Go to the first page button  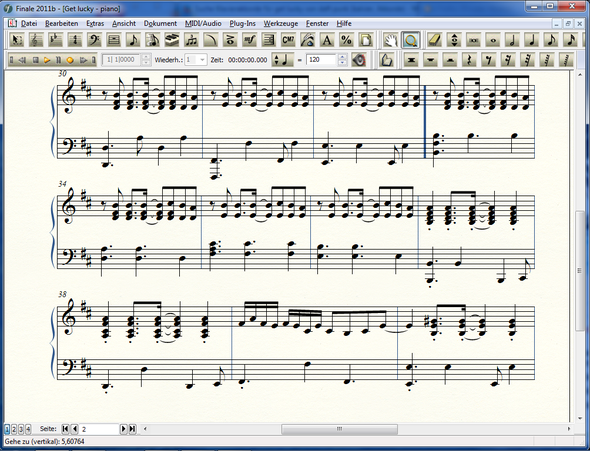[x=65, y=429]
